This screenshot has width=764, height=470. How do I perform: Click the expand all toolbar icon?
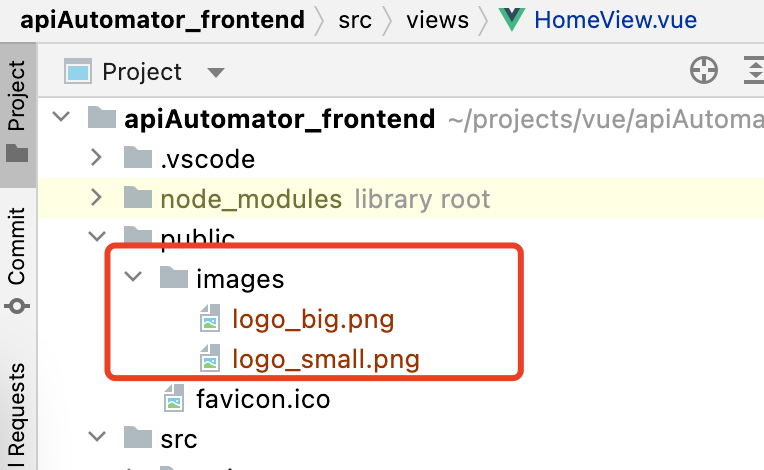pos(754,71)
